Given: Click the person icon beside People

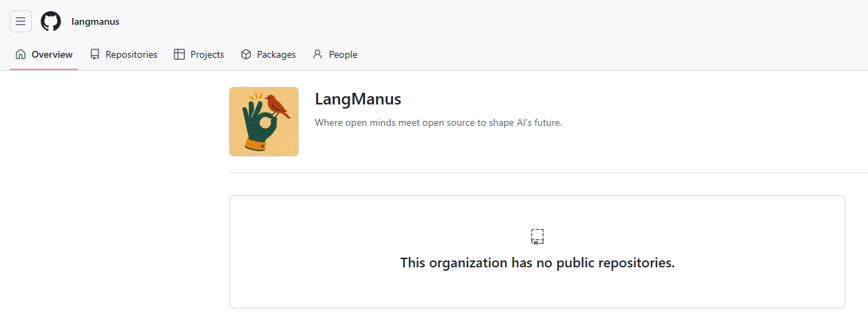Looking at the screenshot, I should (x=318, y=54).
